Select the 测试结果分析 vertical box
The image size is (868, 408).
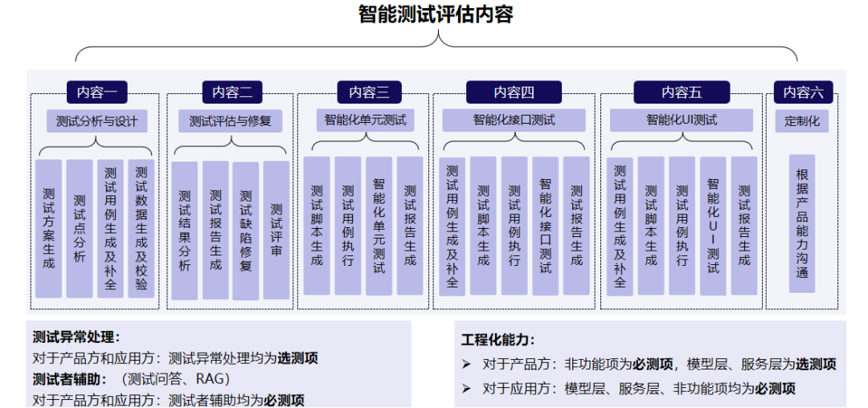(x=184, y=231)
